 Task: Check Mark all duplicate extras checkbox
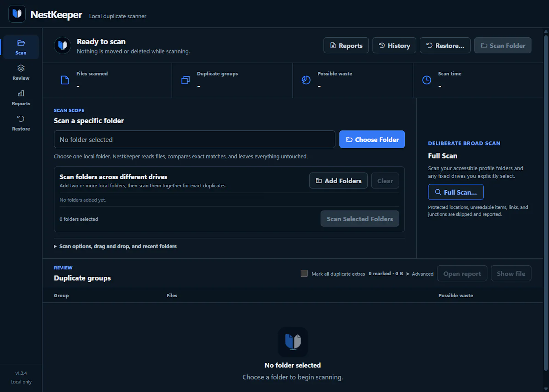click(x=304, y=273)
